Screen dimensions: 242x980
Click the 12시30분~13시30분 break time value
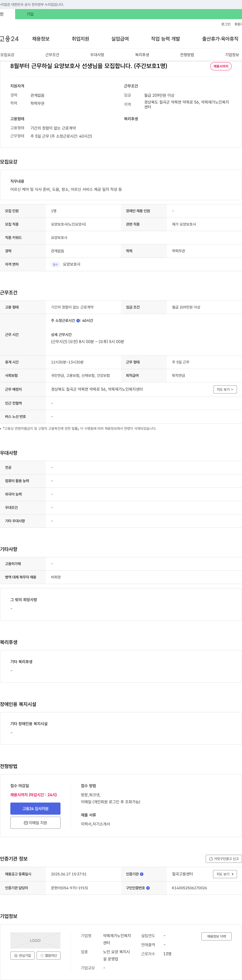point(67,362)
